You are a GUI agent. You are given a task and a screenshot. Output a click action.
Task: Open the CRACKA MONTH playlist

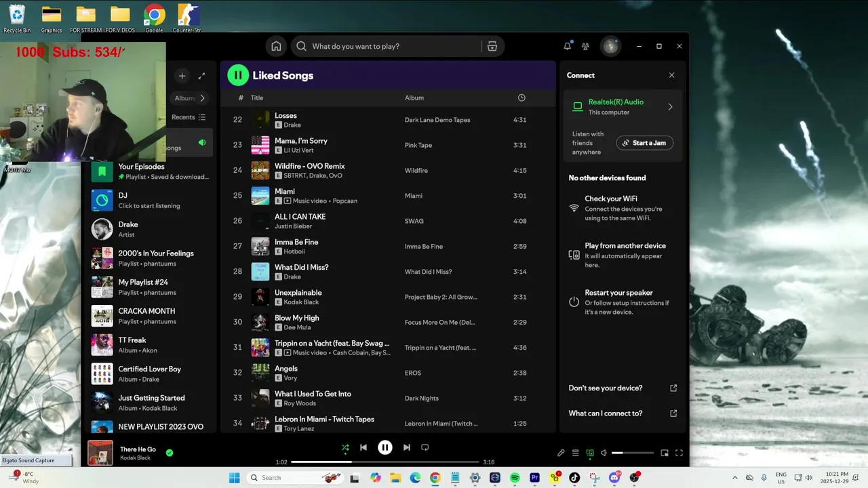click(x=150, y=316)
